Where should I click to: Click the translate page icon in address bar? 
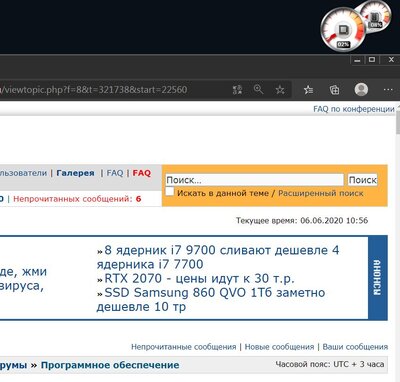237,89
